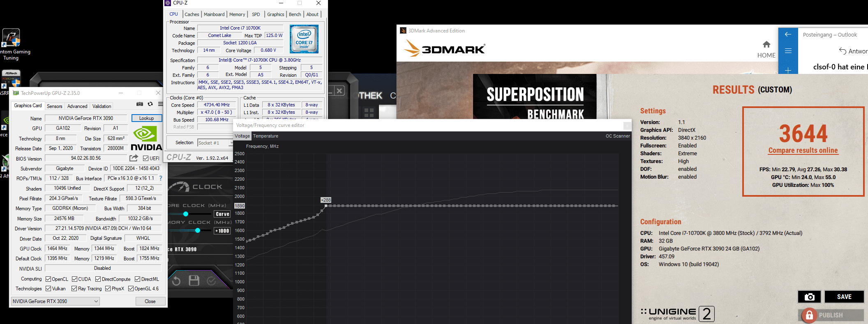Screen dimensions: 868x324
Task: Click the CPU-Z Core Speed value 4734.40 MHz
Action: tap(217, 105)
